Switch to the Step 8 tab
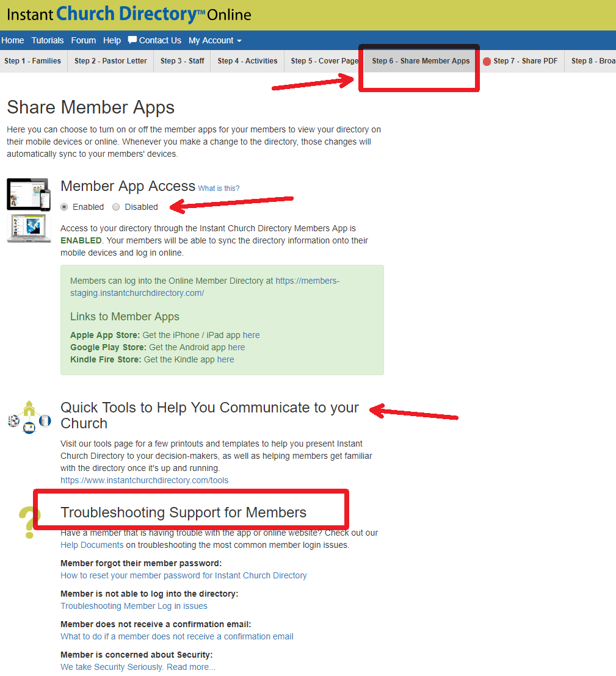616x676 pixels. (x=590, y=61)
